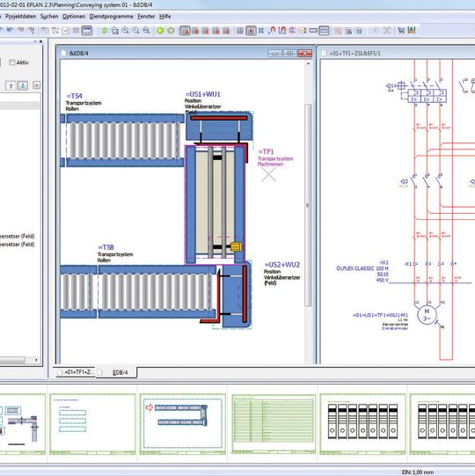Viewport: 475px width, 476px height.
Task: Click the vertical scrollbar in &EDB/4 window
Action: pyautogui.click(x=308, y=205)
